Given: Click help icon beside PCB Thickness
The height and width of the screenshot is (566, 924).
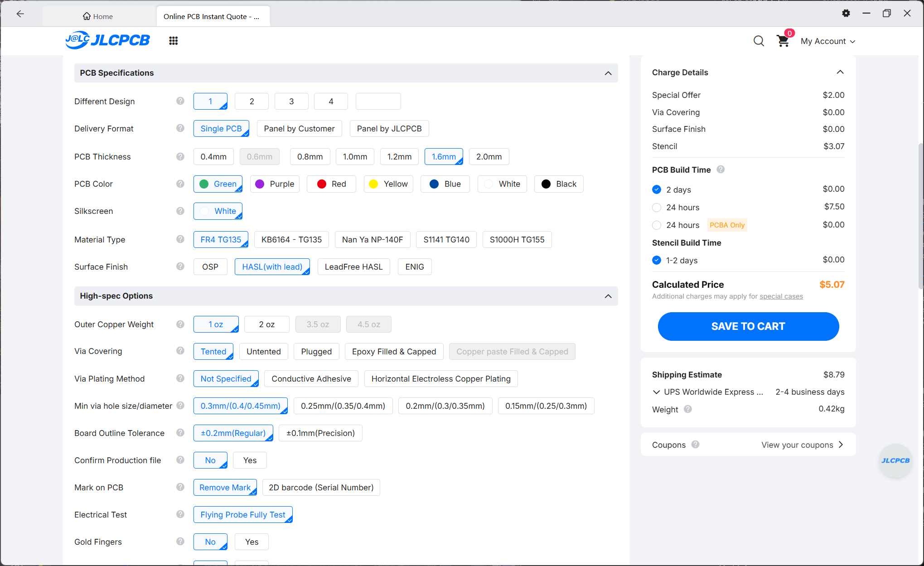Looking at the screenshot, I should 180,156.
